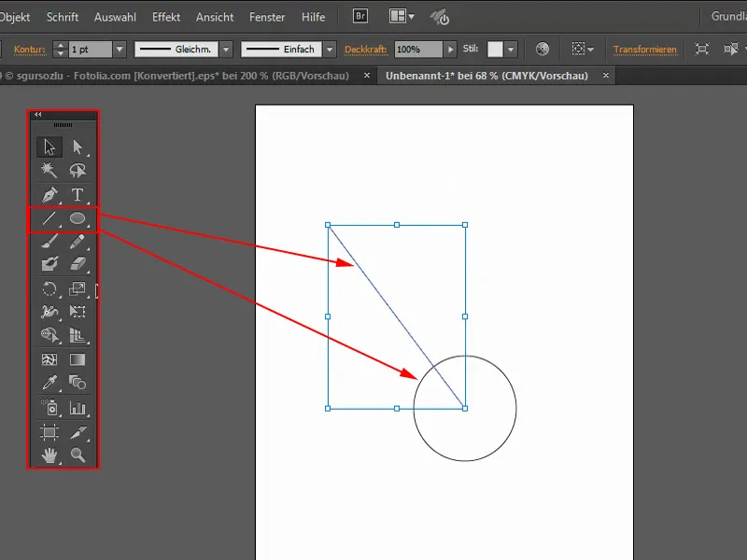
Task: Open the stroke weight dropdown
Action: point(120,49)
